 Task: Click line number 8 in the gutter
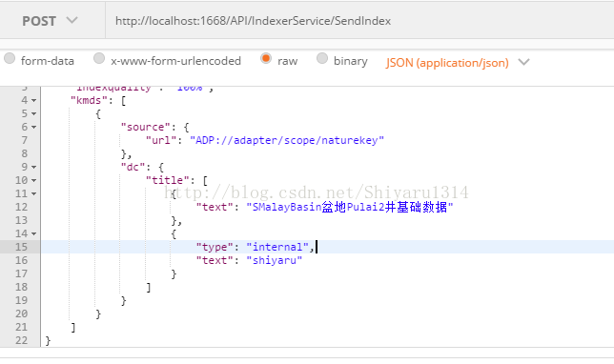25,153
